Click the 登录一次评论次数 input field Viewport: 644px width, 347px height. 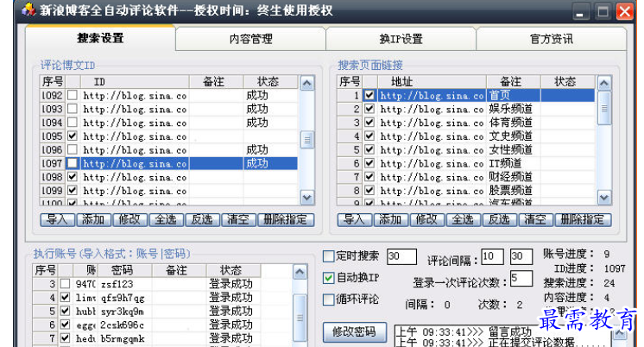pos(521,278)
